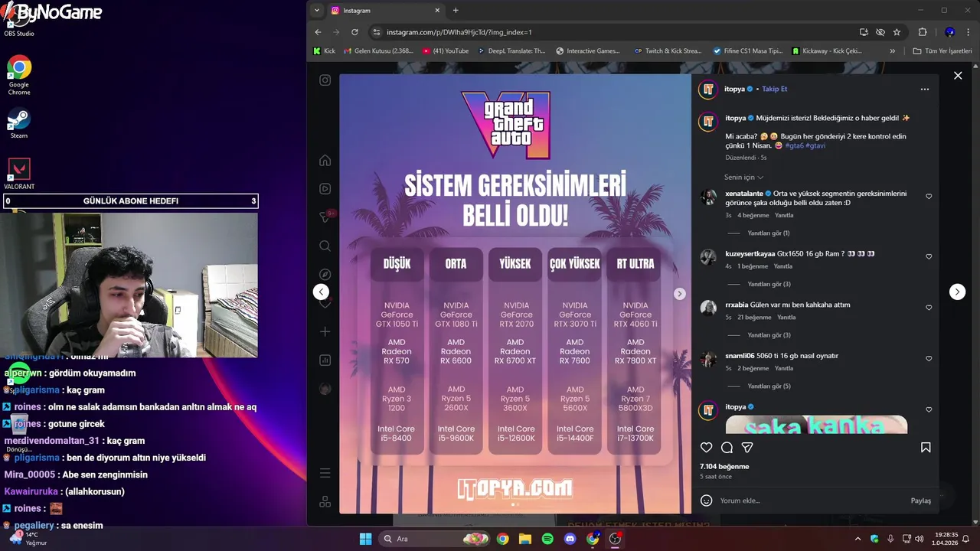The height and width of the screenshot is (551, 980).
Task: Click the Windows Start button
Action: tap(365, 539)
